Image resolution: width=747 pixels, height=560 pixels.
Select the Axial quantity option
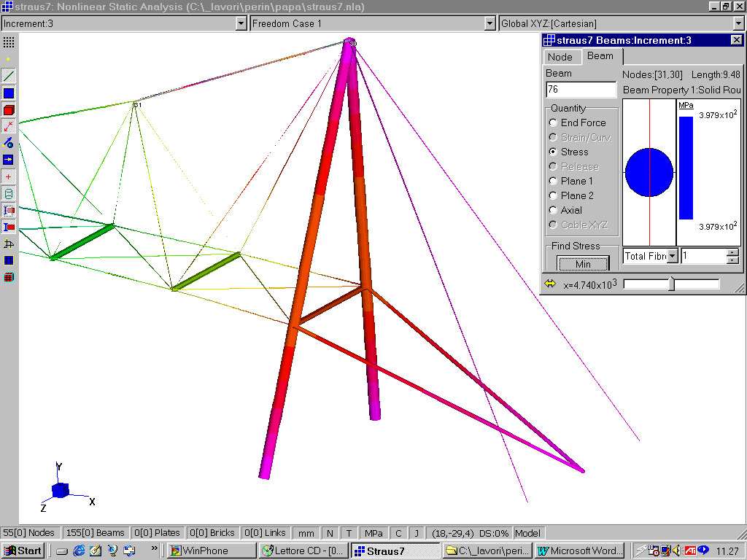(x=554, y=211)
